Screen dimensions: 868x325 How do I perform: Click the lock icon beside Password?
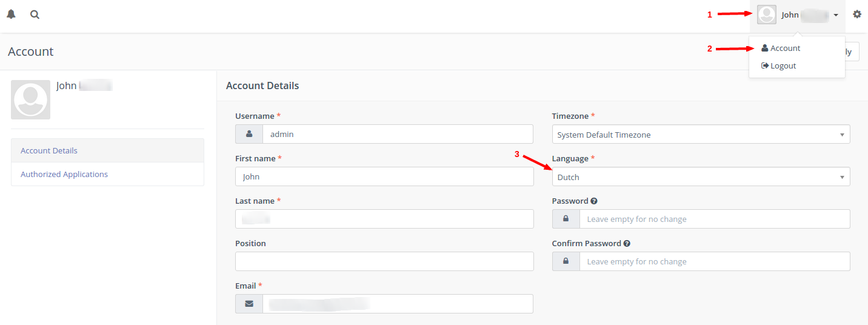pos(566,219)
